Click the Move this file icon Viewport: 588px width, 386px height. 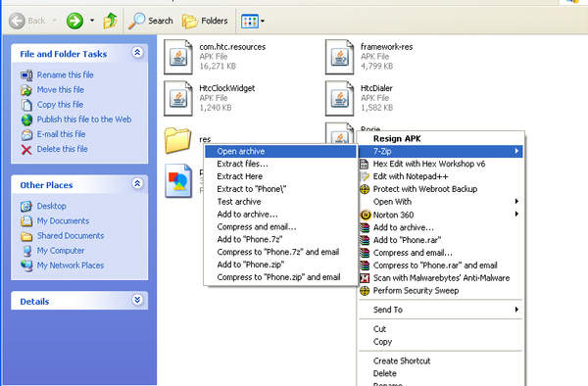pos(26,90)
